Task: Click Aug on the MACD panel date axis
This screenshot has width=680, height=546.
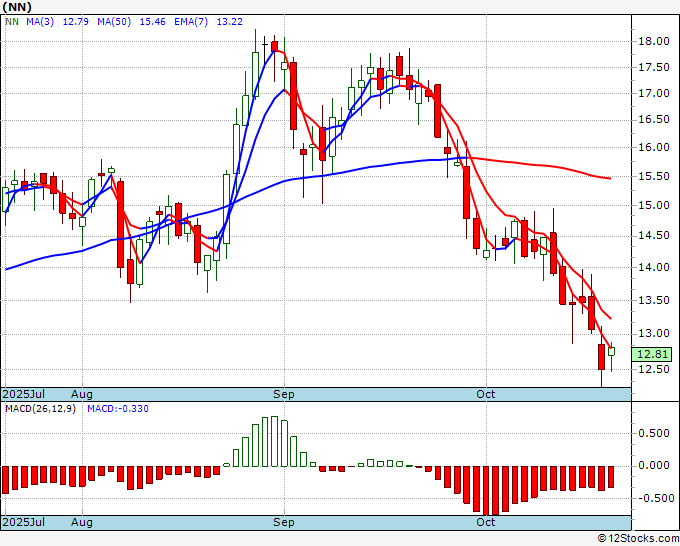Action: click(82, 522)
